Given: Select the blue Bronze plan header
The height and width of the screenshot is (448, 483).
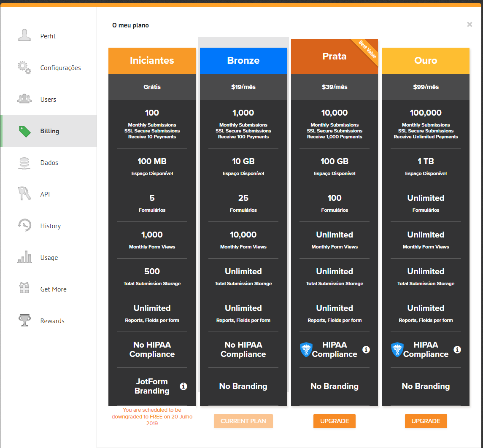Looking at the screenshot, I should (243, 61).
